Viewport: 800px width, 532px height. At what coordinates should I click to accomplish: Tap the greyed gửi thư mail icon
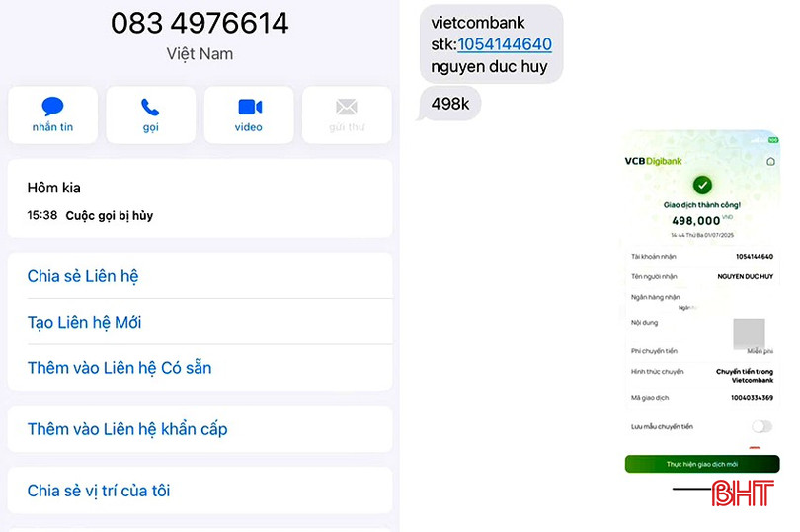[347, 108]
